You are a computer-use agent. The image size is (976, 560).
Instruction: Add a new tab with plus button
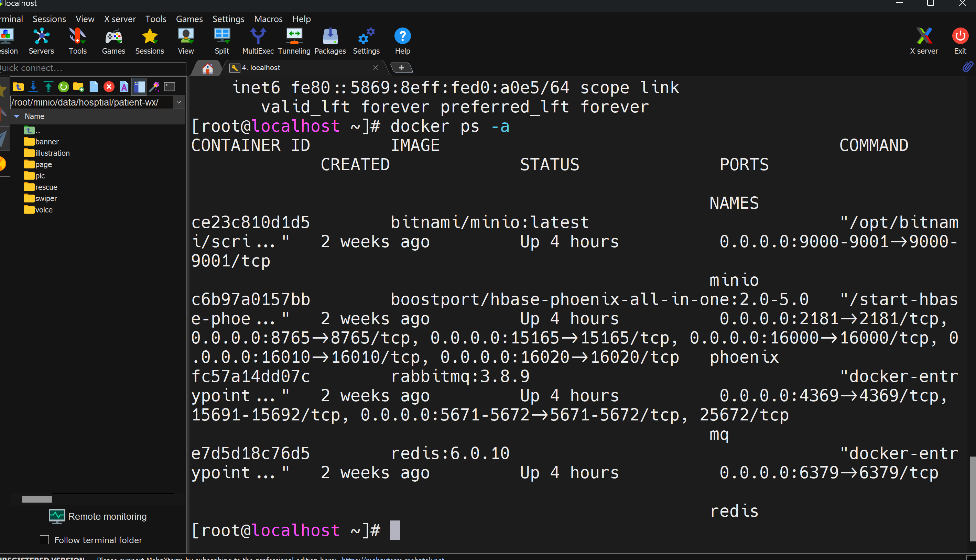coord(402,68)
